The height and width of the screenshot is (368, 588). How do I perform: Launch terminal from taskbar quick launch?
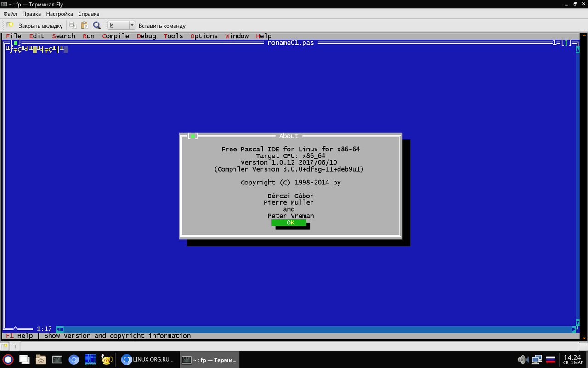(57, 360)
